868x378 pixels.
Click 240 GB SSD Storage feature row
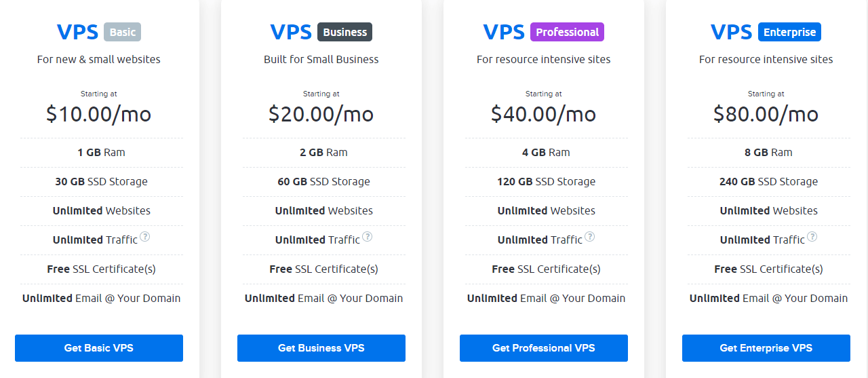769,182
